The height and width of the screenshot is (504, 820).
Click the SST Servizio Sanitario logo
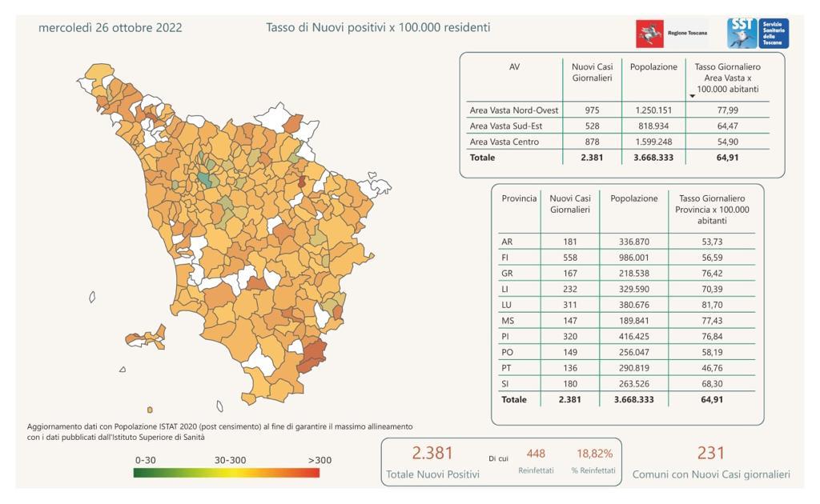tap(758, 34)
